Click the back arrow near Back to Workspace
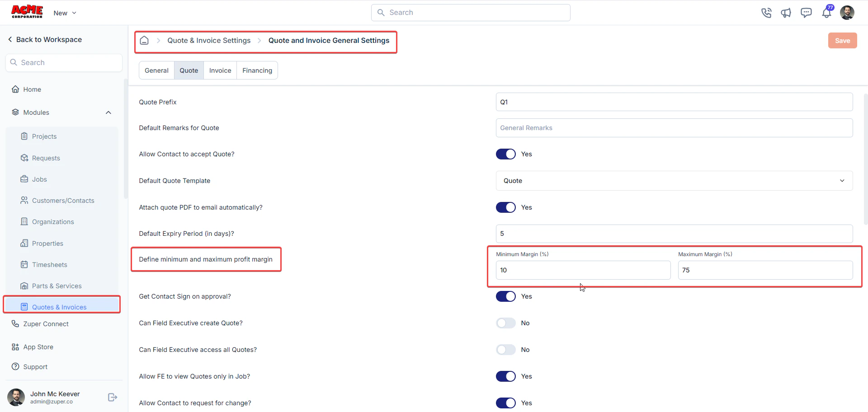The height and width of the screenshot is (412, 868). 10,39
